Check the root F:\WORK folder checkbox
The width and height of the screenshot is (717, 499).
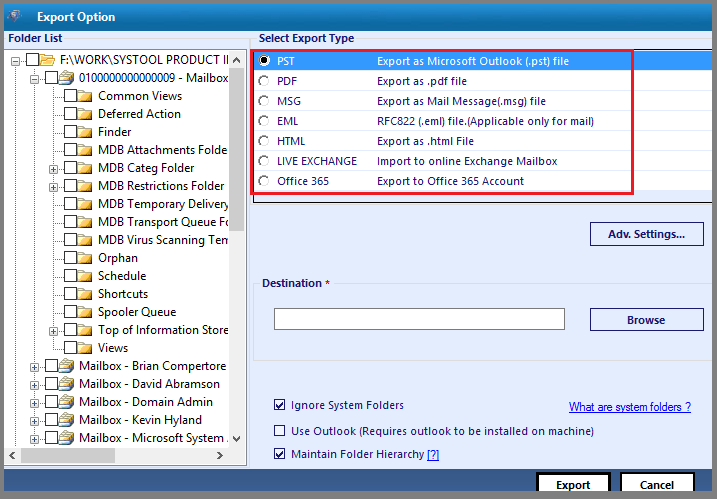[32, 59]
